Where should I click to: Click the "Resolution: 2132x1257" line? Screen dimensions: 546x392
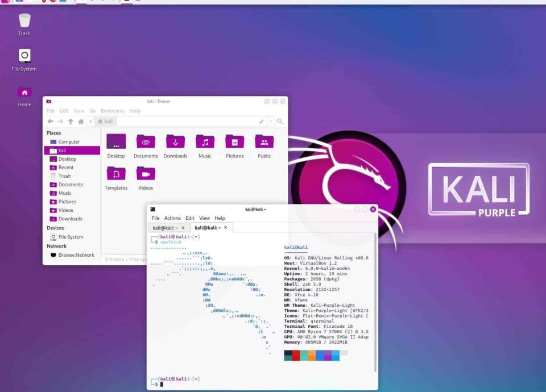coord(312,289)
